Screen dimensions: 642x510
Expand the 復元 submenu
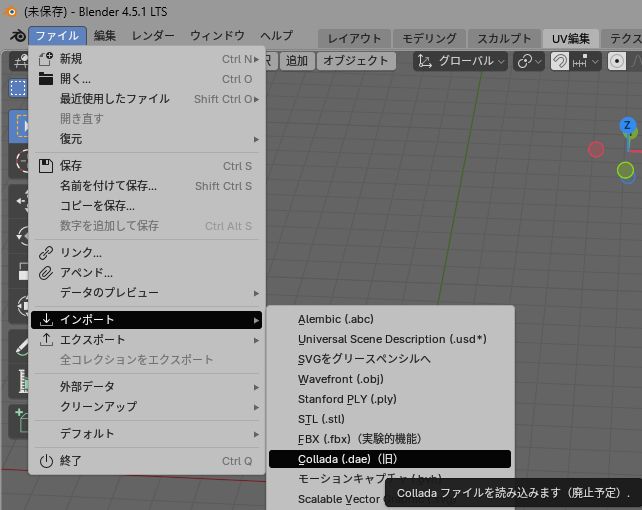[147, 139]
